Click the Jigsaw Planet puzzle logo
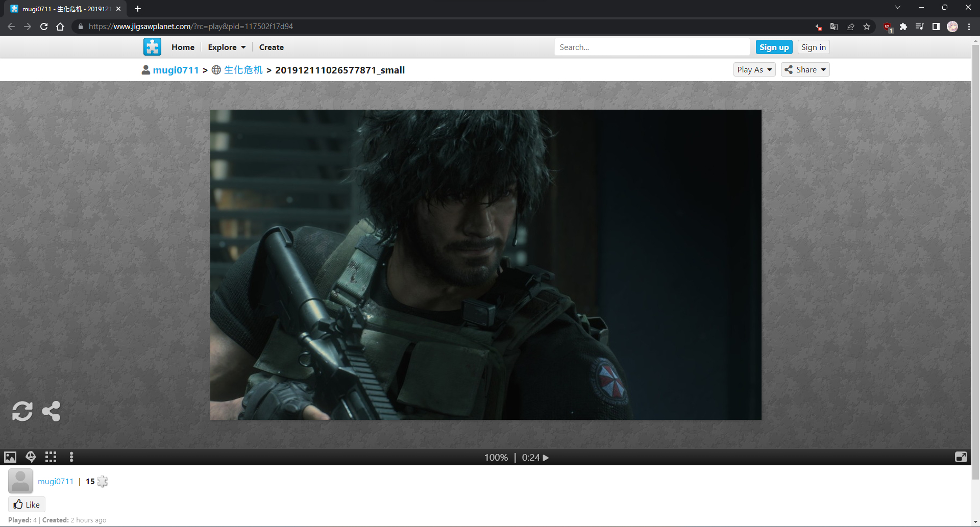 [152, 47]
